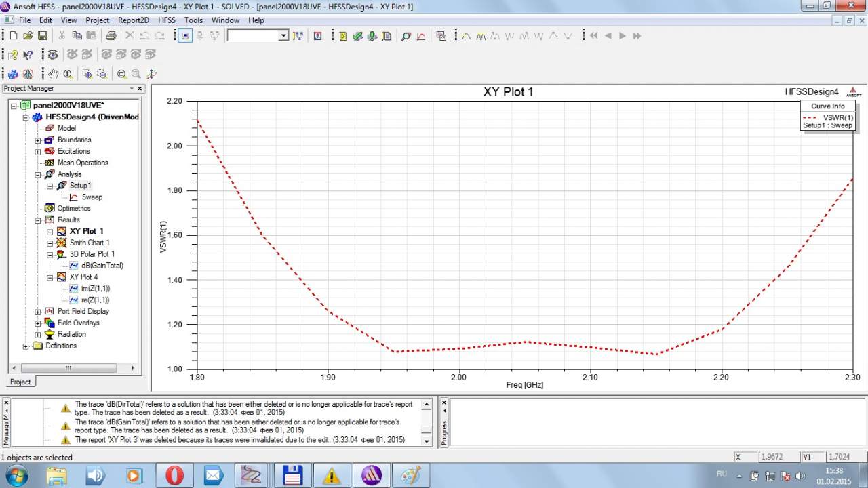Click the Print icon in toolbar
868x488 pixels.
[111, 36]
